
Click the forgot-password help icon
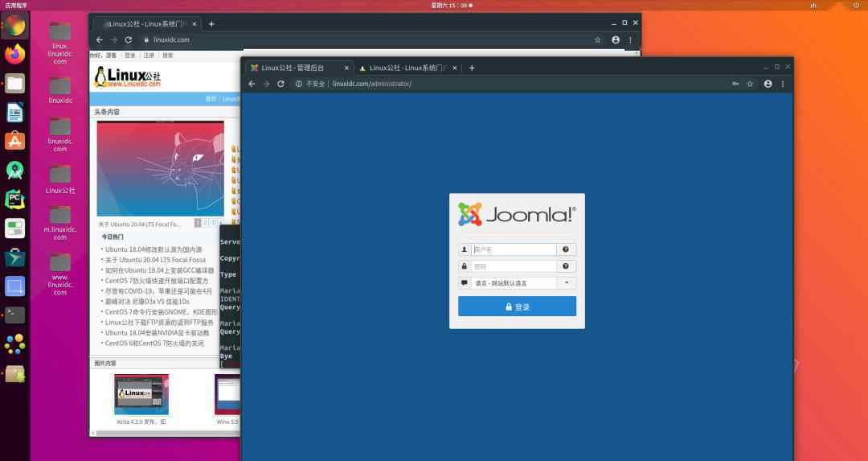point(566,266)
